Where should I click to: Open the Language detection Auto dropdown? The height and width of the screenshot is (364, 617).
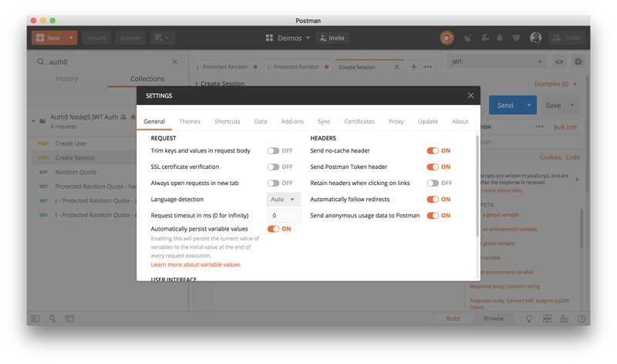coord(283,200)
